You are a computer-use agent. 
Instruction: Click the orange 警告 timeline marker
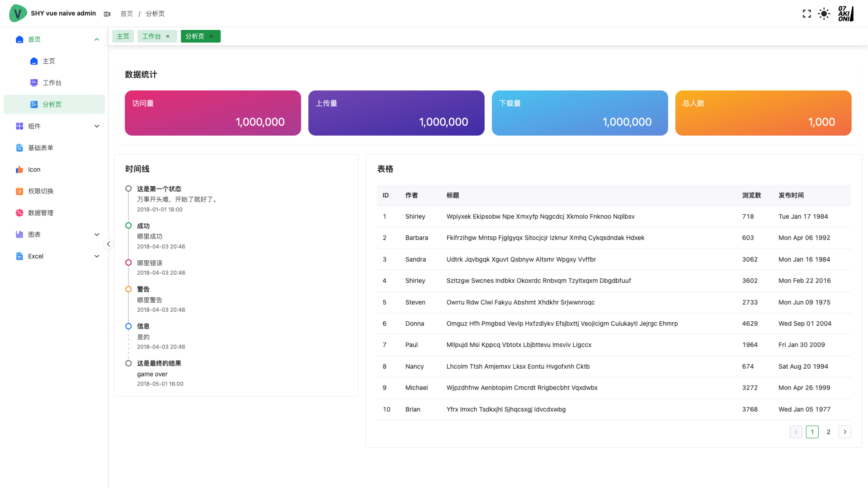(128, 289)
